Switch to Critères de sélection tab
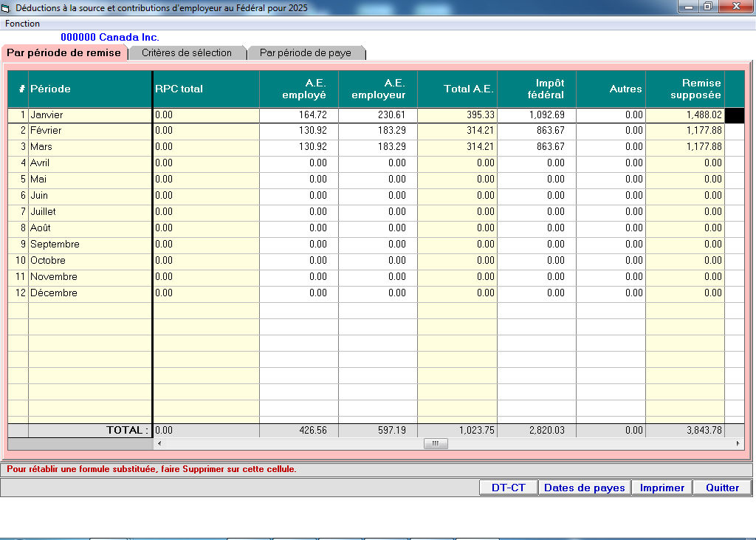 click(x=187, y=53)
